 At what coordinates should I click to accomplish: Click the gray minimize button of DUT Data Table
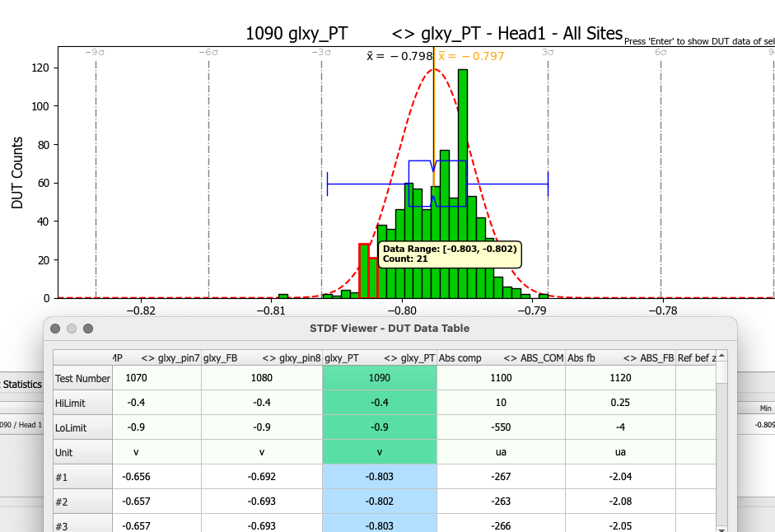[x=72, y=329]
